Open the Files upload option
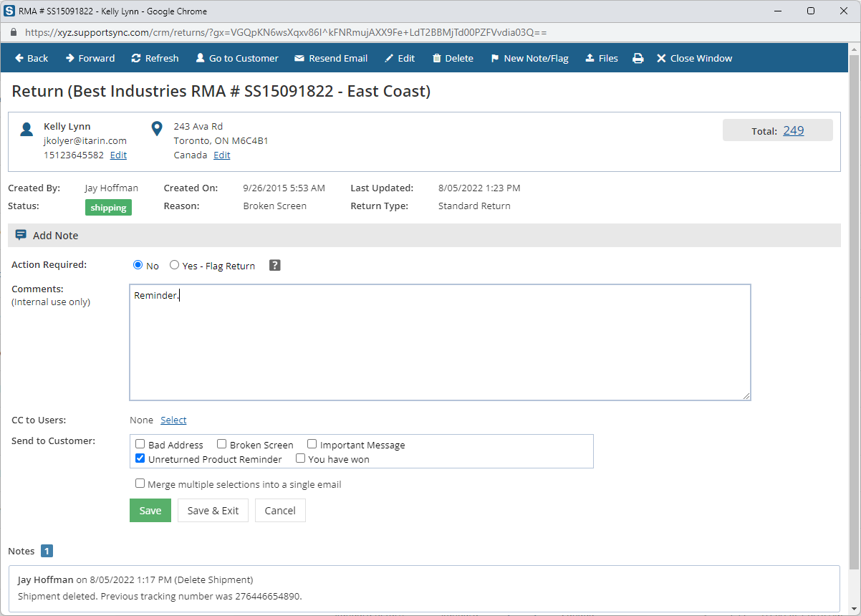 coord(602,59)
